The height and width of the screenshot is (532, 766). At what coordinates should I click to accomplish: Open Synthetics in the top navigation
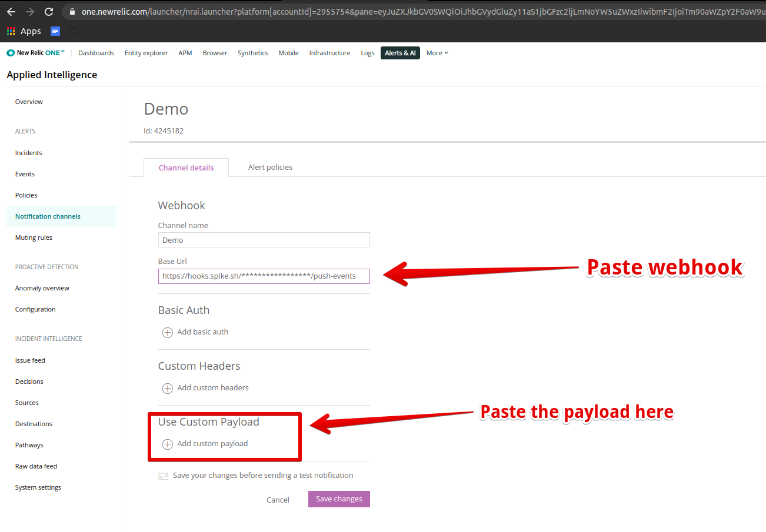tap(253, 53)
